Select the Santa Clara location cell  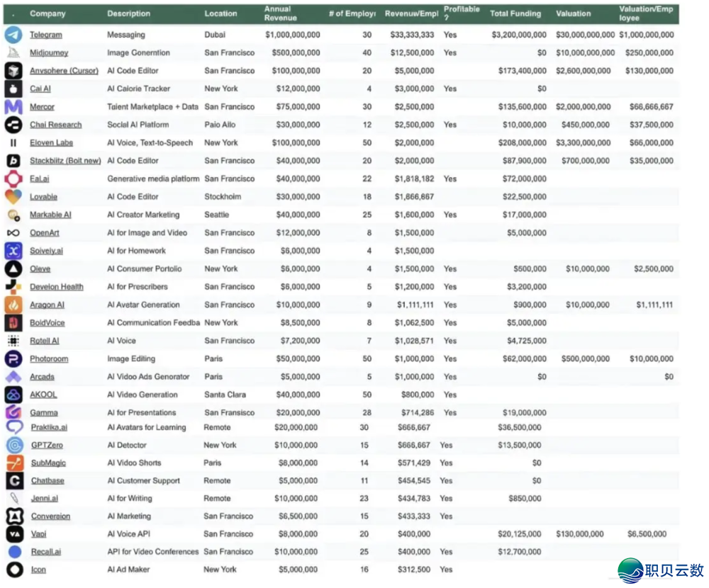point(225,395)
